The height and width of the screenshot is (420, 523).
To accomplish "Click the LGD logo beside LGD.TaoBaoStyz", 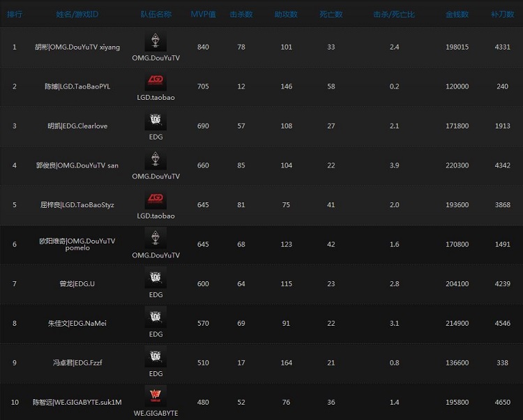I will (156, 200).
